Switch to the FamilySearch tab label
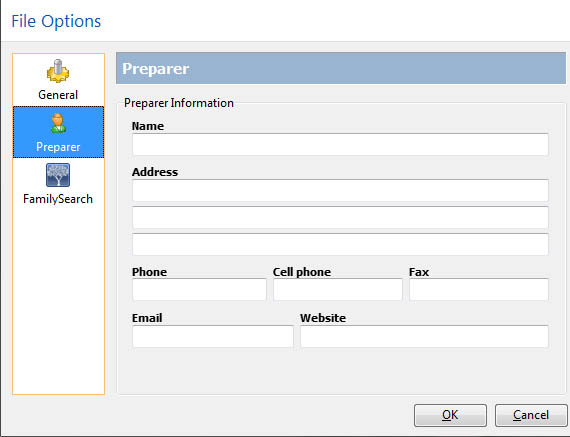 [58, 199]
